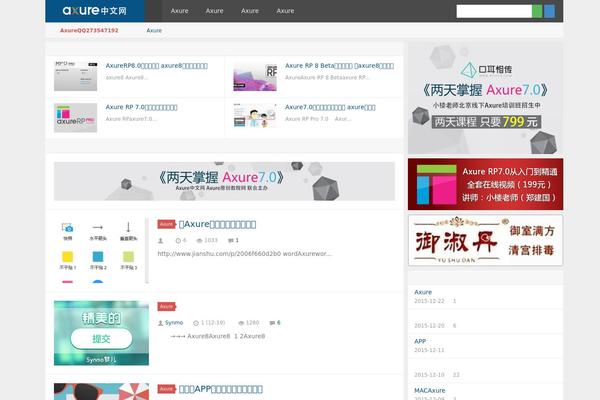The image size is (600, 400).
Task: Click the sidebar date 2015-12-11
Action: tap(429, 350)
